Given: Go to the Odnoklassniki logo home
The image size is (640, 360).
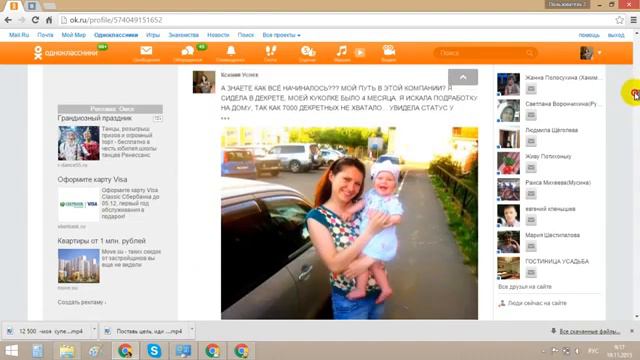Looking at the screenshot, I should pos(65,53).
